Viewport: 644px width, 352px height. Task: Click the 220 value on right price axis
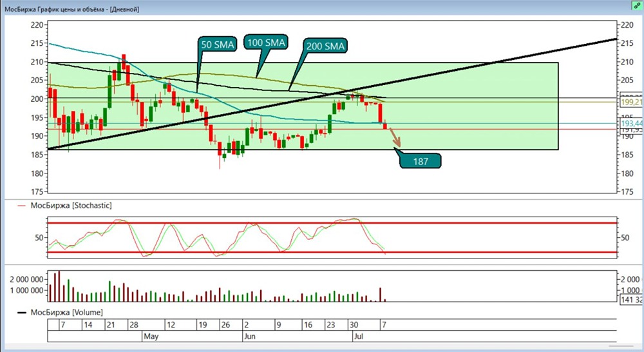[627, 25]
